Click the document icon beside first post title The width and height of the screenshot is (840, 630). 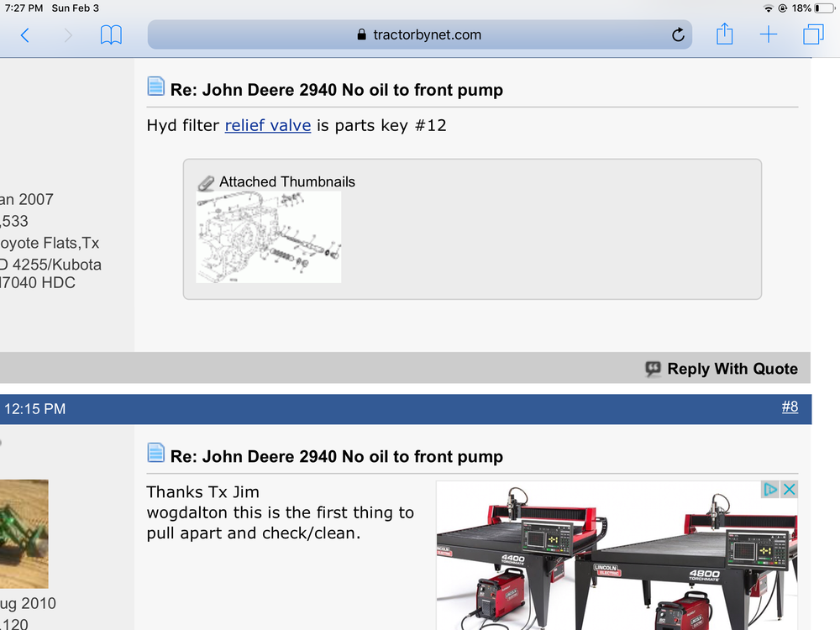coord(155,87)
